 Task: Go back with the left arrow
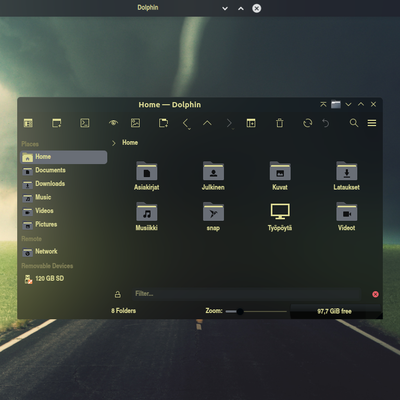click(x=186, y=123)
